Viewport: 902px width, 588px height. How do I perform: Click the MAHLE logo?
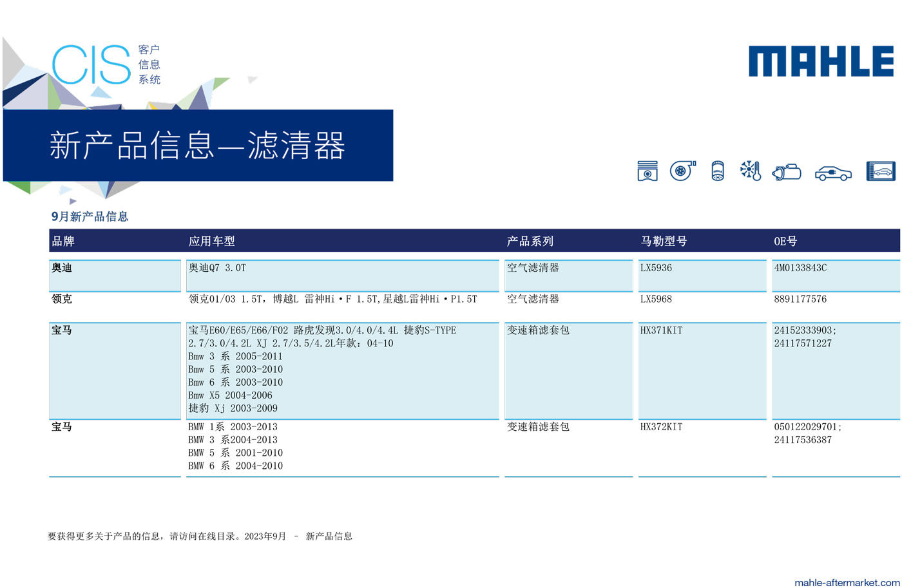pyautogui.click(x=821, y=61)
